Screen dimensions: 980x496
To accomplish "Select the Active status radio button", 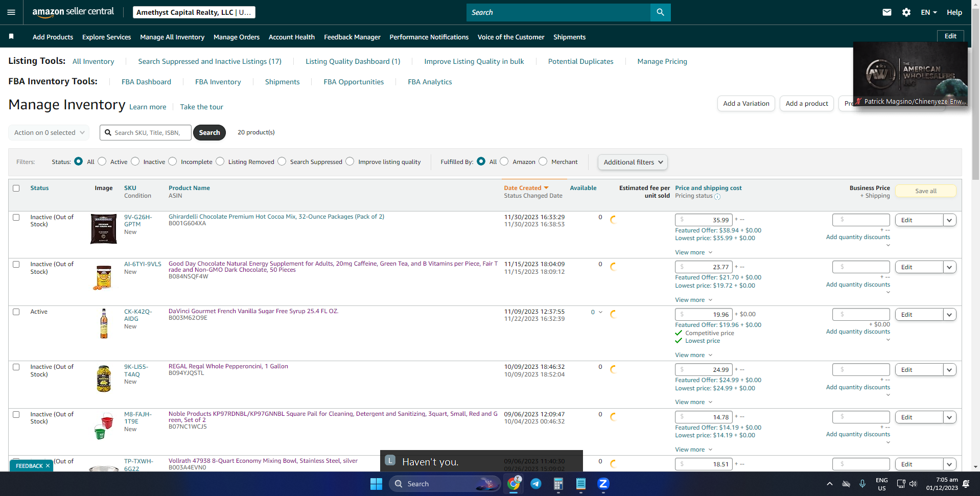I will click(x=102, y=161).
